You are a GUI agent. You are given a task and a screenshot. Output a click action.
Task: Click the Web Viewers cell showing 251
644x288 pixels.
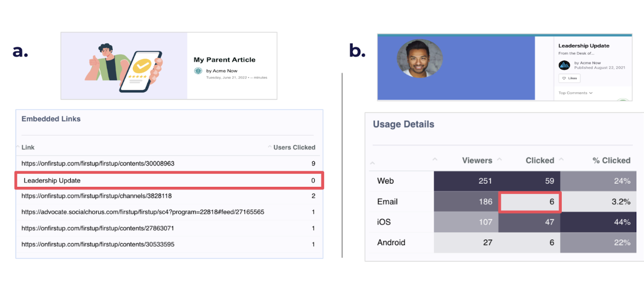coord(466,181)
